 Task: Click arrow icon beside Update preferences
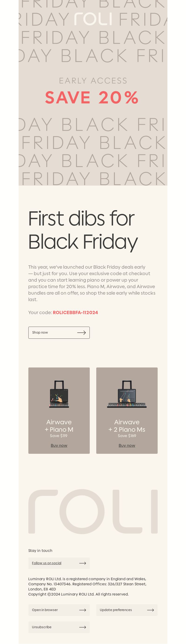tap(150, 610)
